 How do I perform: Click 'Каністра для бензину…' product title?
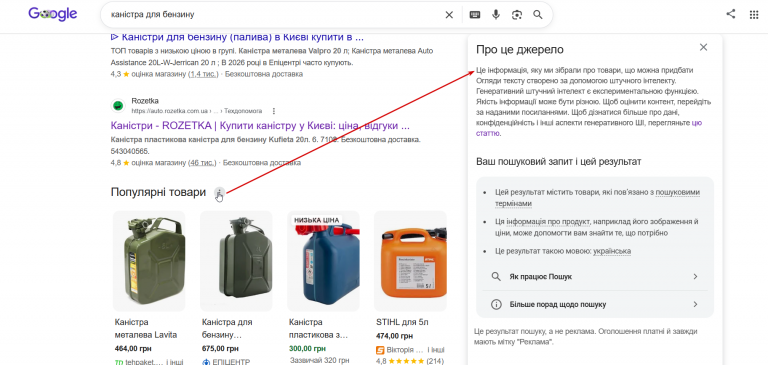227,329
